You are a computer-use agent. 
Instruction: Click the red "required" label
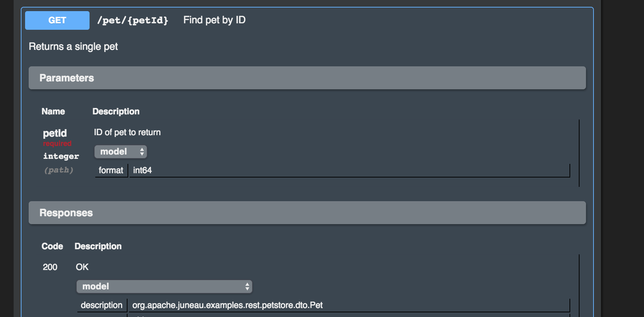point(57,143)
